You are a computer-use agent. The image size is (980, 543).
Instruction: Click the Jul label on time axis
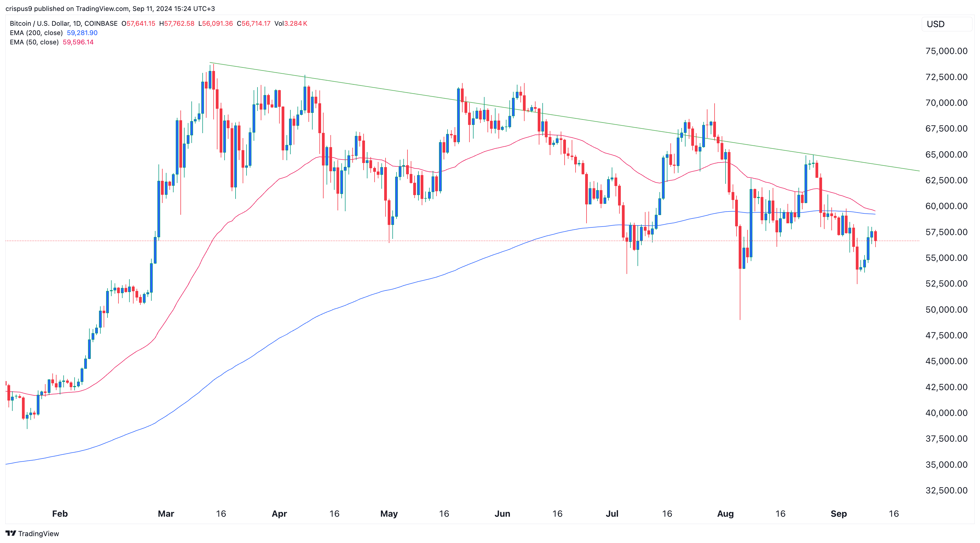(x=612, y=514)
